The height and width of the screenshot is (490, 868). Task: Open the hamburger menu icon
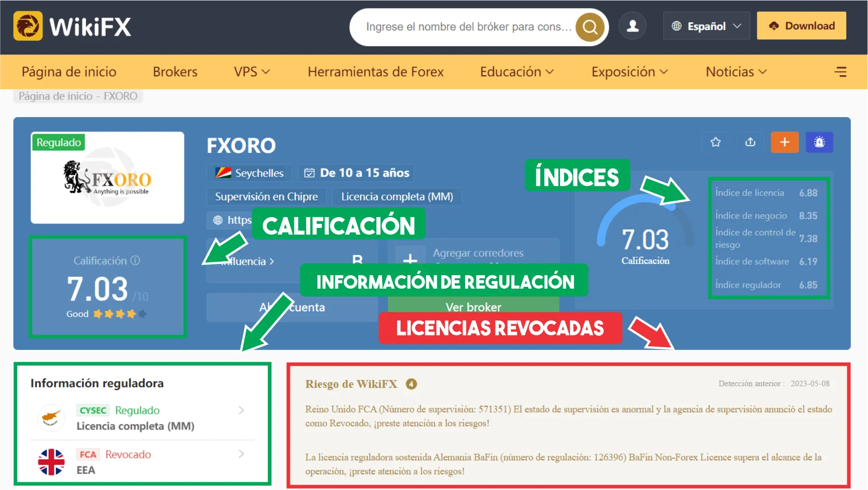(840, 72)
